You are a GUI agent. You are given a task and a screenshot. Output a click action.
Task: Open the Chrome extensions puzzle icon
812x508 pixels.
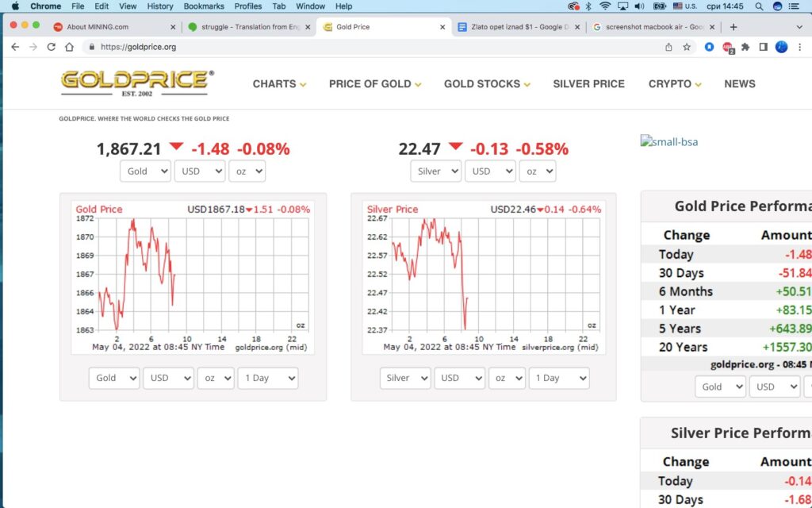pos(745,47)
